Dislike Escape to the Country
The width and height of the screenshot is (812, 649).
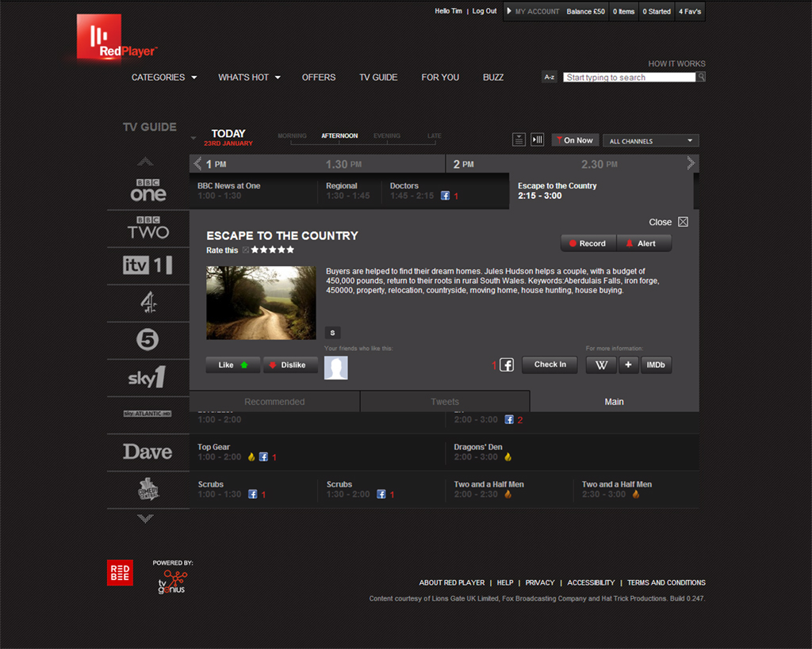pyautogui.click(x=290, y=365)
